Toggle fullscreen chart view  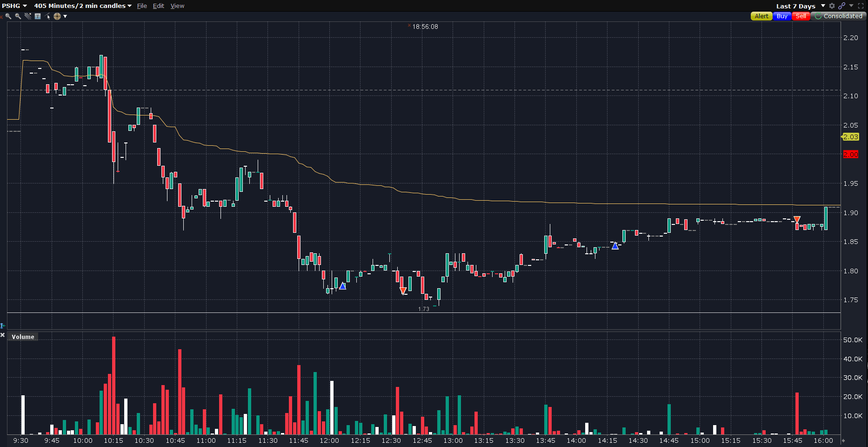pyautogui.click(x=861, y=6)
